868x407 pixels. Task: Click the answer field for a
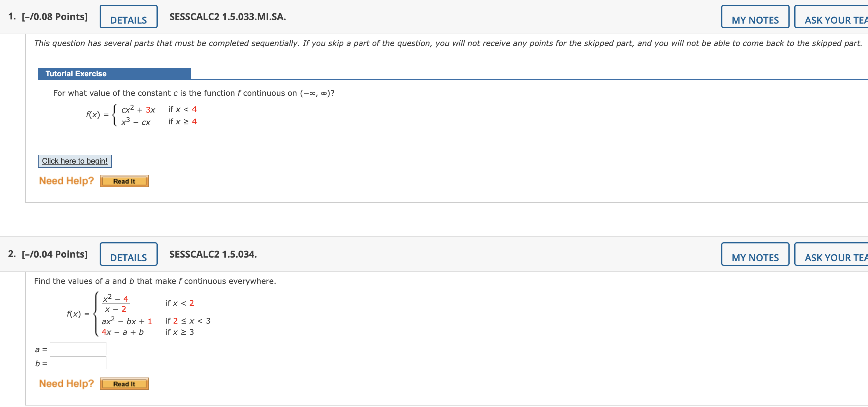(x=78, y=348)
